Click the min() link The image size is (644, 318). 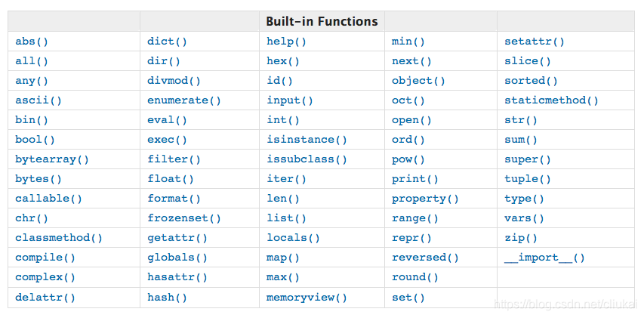(x=408, y=42)
